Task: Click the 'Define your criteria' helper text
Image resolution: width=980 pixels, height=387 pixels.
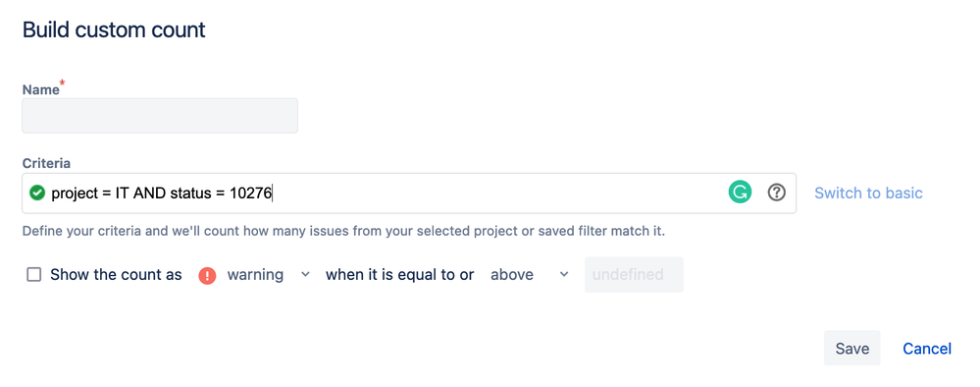Action: click(x=343, y=231)
